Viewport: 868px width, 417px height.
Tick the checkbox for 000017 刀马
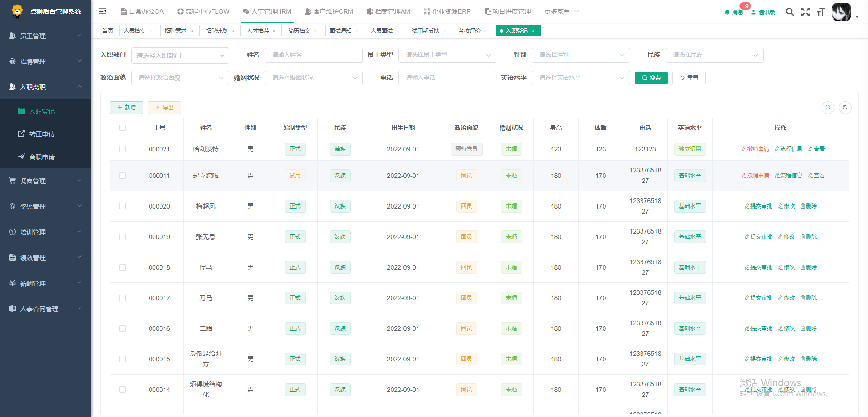[123, 298]
